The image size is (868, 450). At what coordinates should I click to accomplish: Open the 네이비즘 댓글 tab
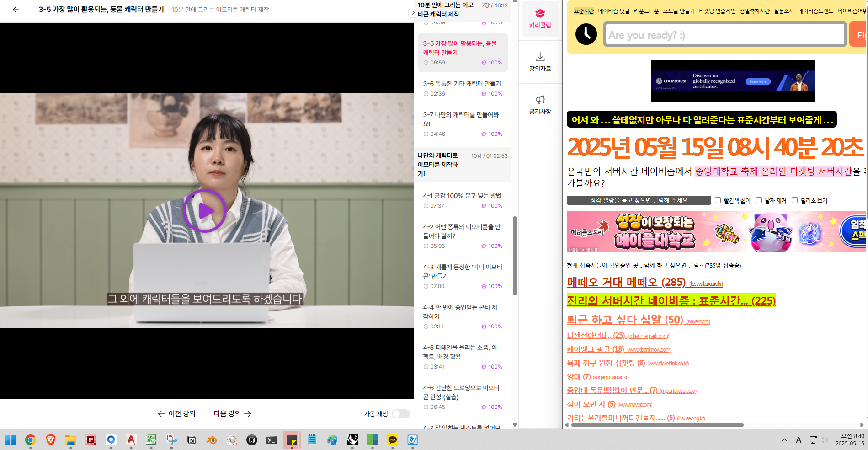point(614,11)
